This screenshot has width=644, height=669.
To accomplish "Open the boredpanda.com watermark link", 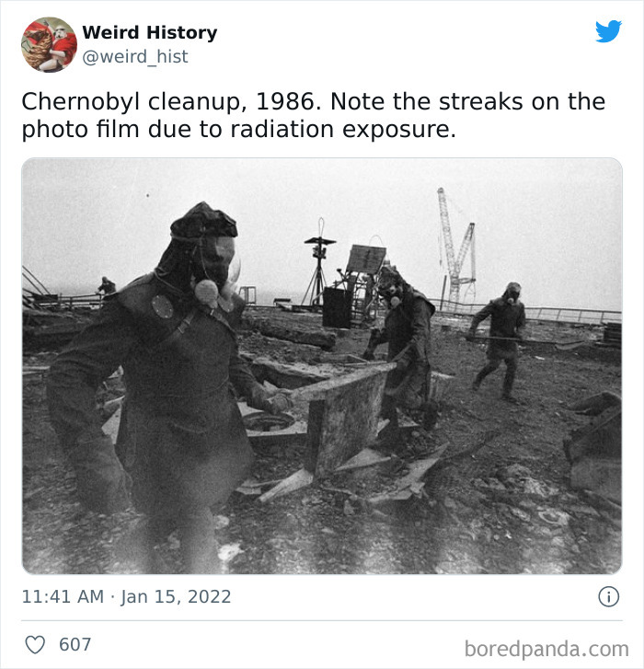I will (546, 650).
